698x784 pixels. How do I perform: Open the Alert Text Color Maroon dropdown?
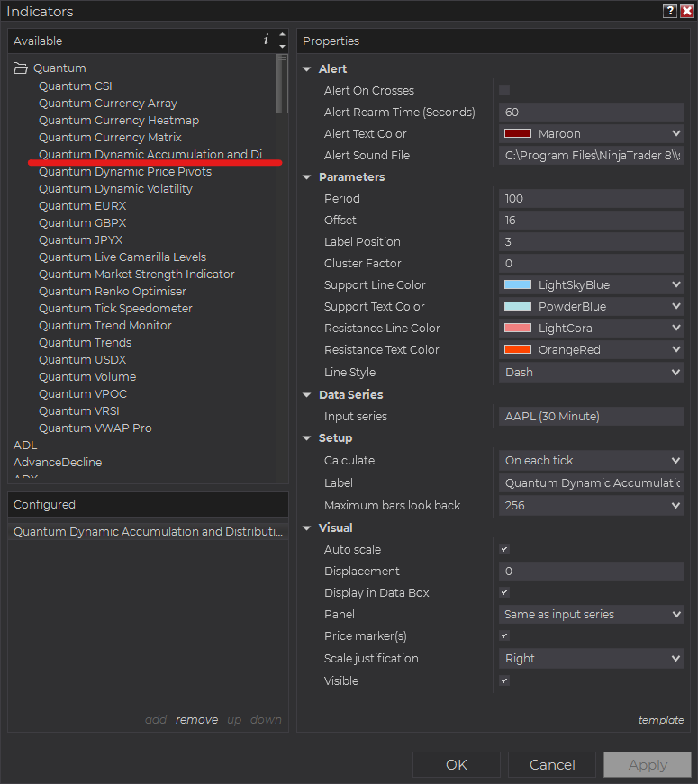(592, 133)
